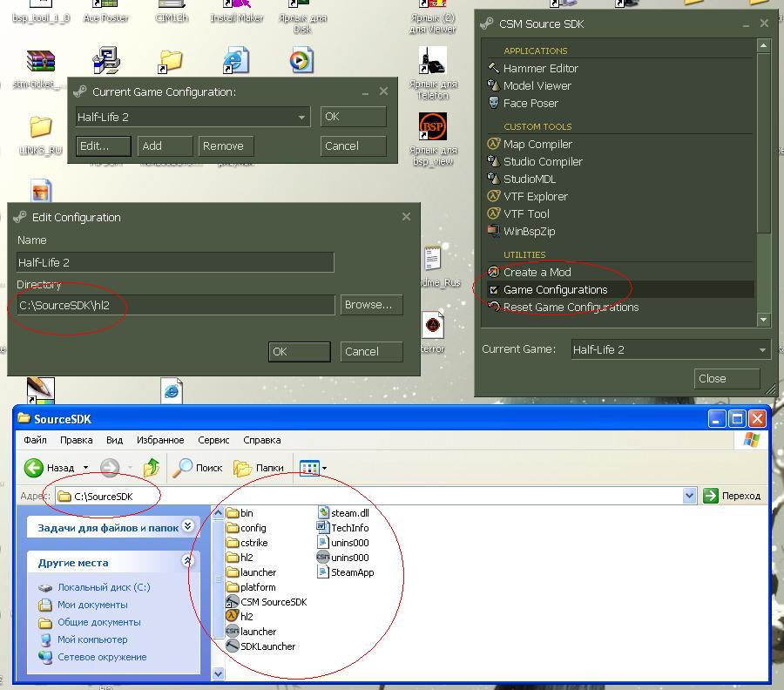The width and height of the screenshot is (784, 690).
Task: Open Search (Поиск) in Explorer toolbar
Action: 198,468
